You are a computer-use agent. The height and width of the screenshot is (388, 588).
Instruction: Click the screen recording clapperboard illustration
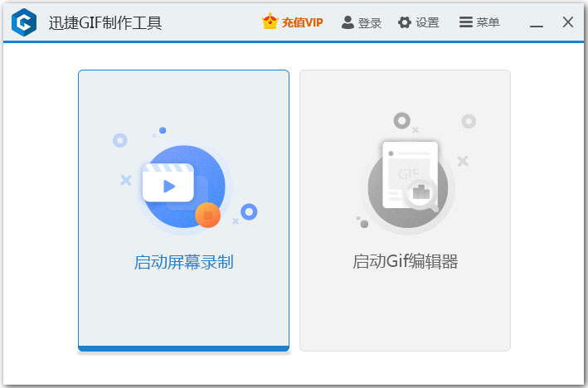(x=184, y=182)
